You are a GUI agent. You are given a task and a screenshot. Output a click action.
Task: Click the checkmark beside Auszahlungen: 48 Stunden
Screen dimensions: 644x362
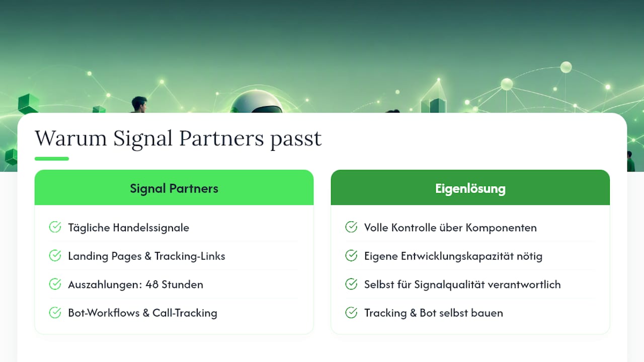coord(55,284)
